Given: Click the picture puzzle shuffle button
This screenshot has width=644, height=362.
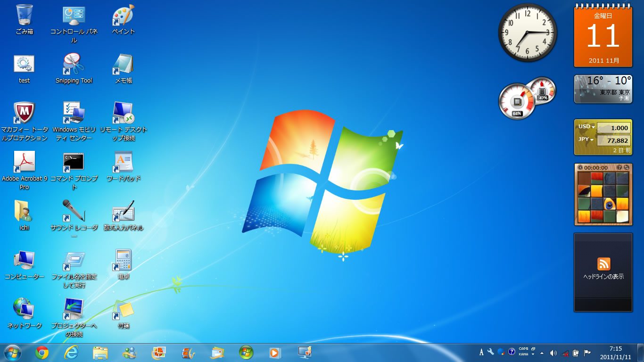Looking at the screenshot, I should point(626,167).
